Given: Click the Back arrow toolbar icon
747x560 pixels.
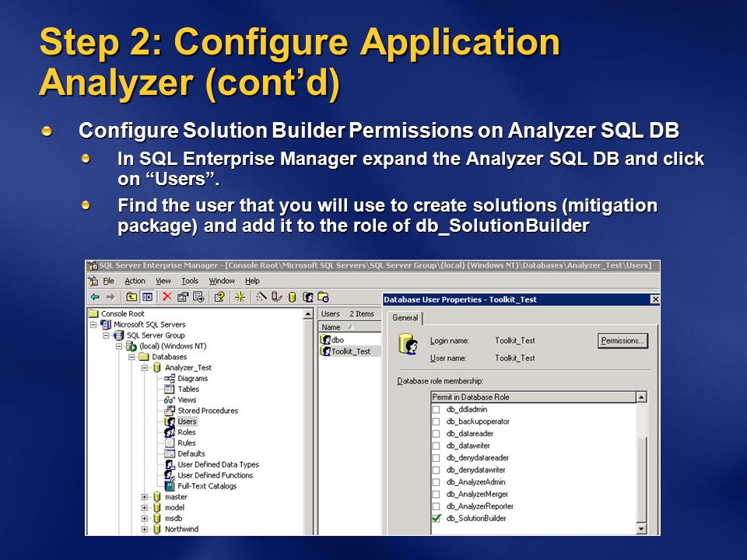Looking at the screenshot, I should pos(95,297).
